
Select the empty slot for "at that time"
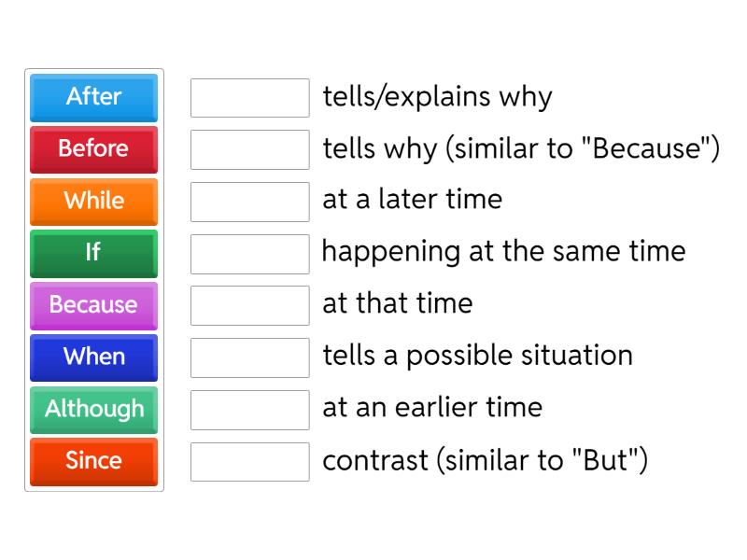(249, 305)
